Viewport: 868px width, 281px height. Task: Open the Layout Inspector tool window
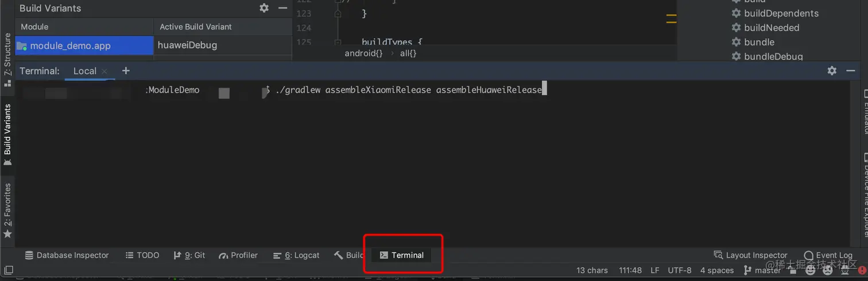(x=750, y=255)
